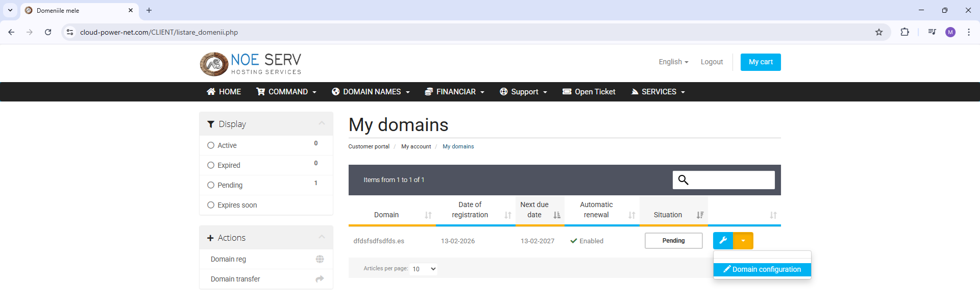Click the search magnifier icon
This screenshot has height=307, width=980.
click(683, 180)
